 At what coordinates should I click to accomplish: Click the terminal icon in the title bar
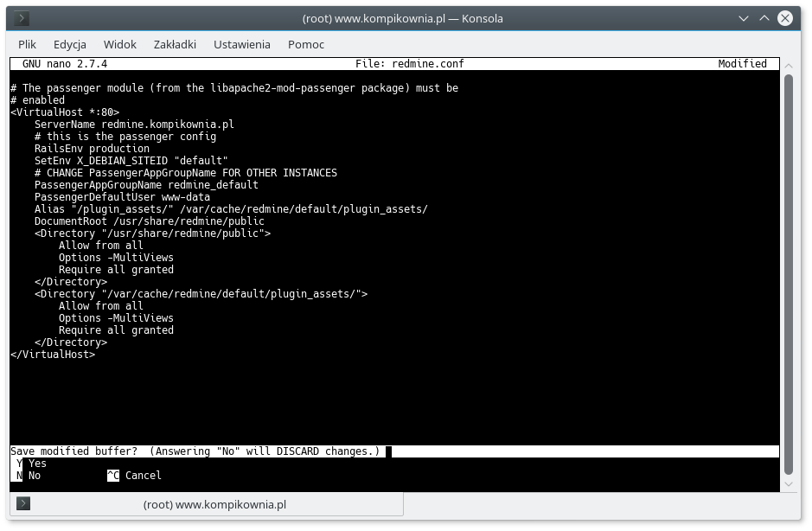pyautogui.click(x=22, y=19)
